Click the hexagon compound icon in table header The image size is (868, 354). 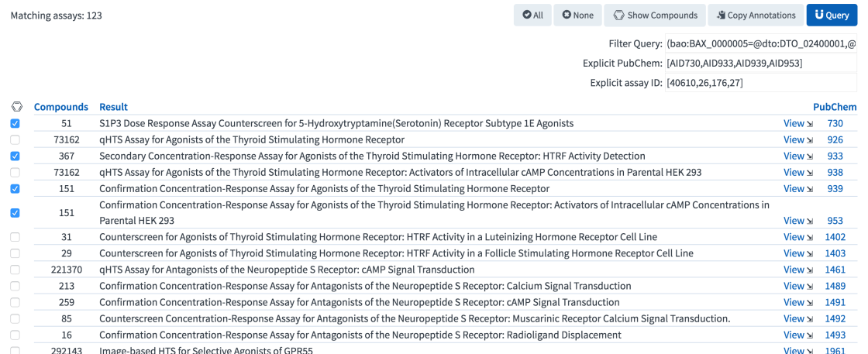click(15, 107)
